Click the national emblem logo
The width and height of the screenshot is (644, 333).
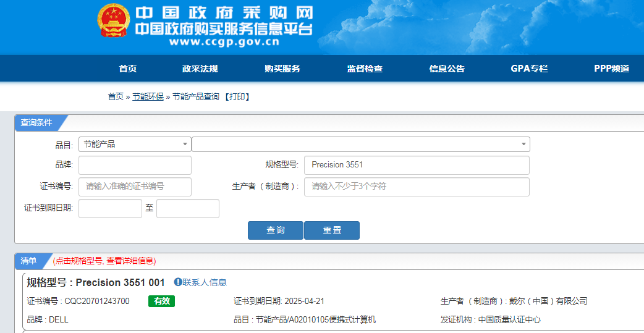click(113, 21)
